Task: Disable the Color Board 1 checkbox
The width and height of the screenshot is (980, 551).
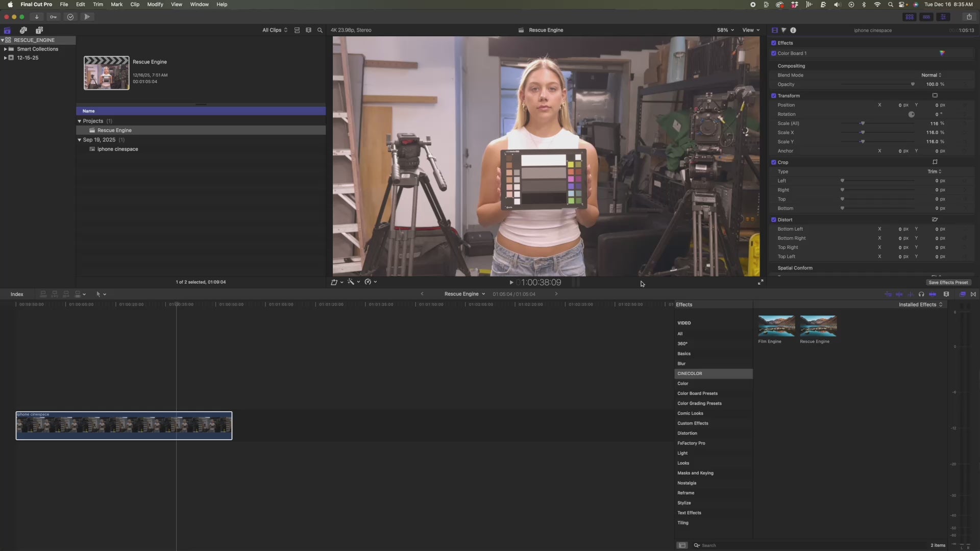Action: click(774, 54)
